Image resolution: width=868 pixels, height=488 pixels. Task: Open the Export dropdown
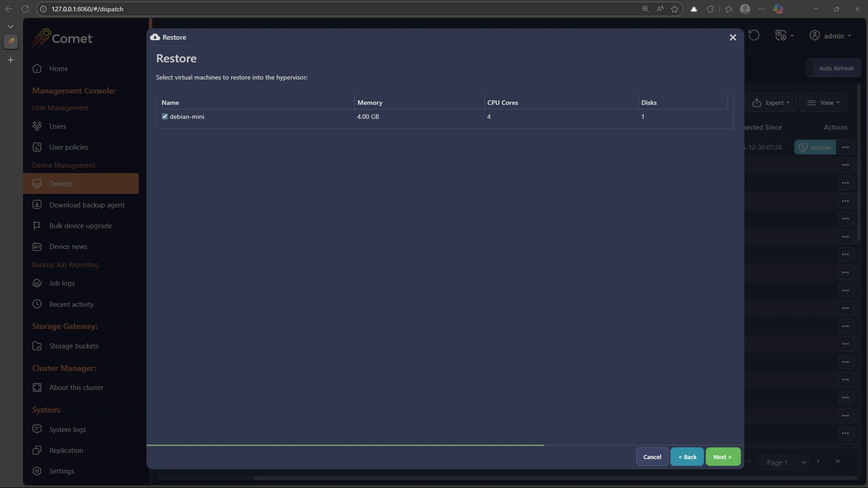(x=771, y=103)
